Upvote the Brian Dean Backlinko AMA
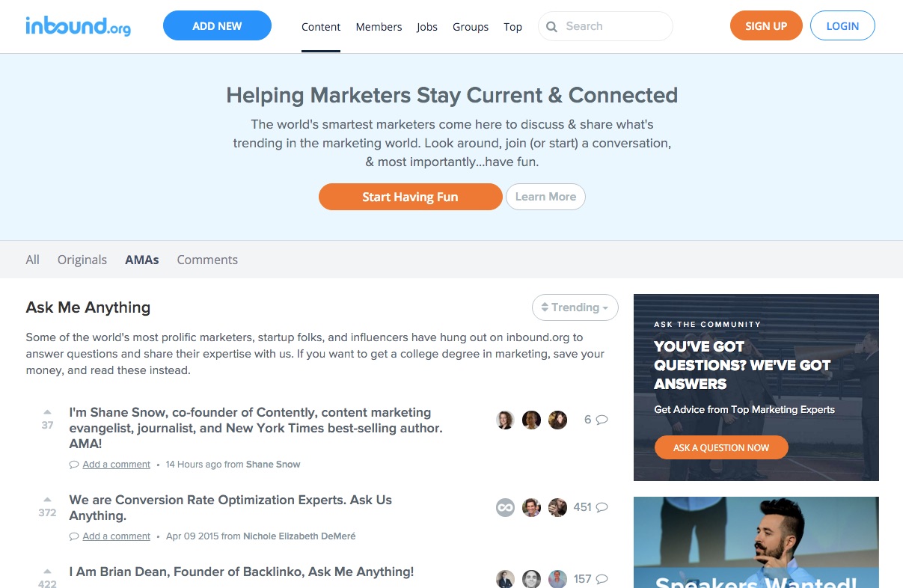This screenshot has height=588, width=903. [47, 571]
